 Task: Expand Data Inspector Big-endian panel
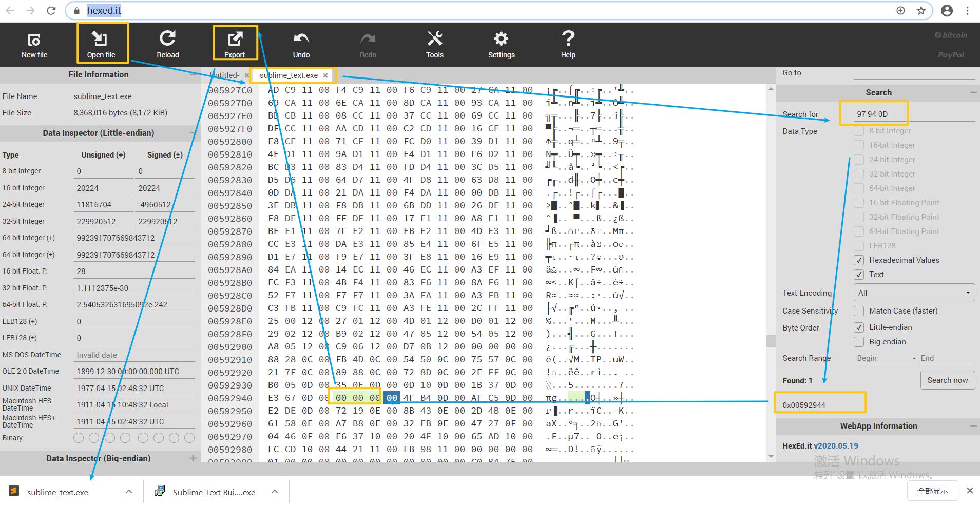point(193,458)
